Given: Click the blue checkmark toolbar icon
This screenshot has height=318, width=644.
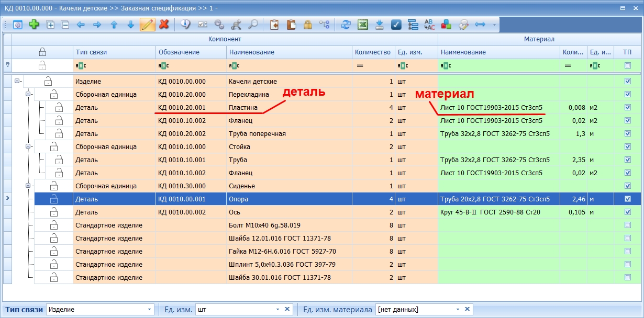Looking at the screenshot, I should coord(396,24).
